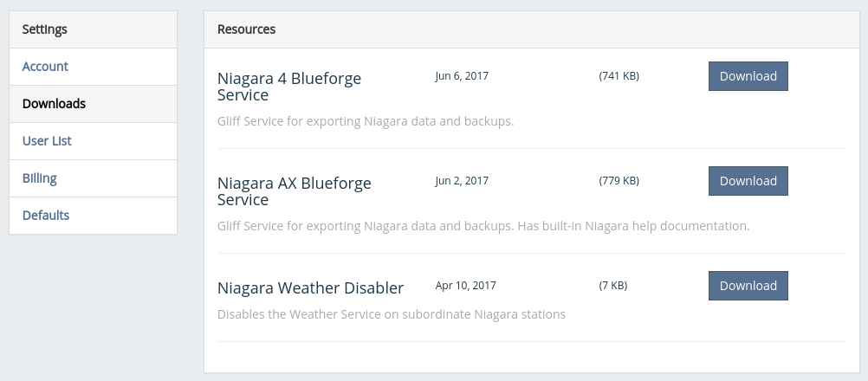Open the Billing settings

click(93, 178)
